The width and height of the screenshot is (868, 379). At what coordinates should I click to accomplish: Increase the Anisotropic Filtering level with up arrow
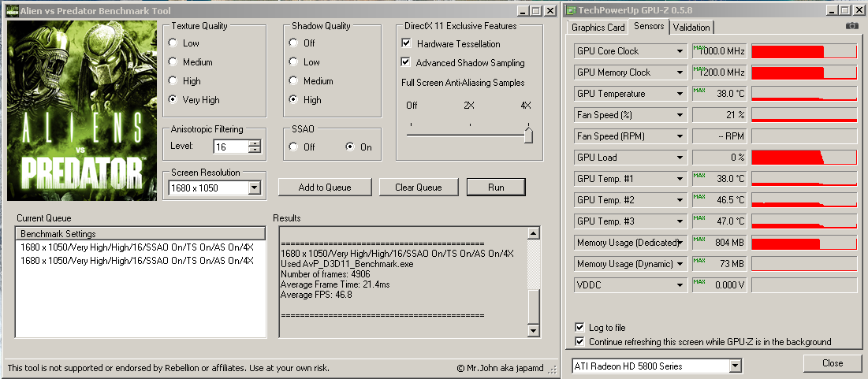pos(255,143)
